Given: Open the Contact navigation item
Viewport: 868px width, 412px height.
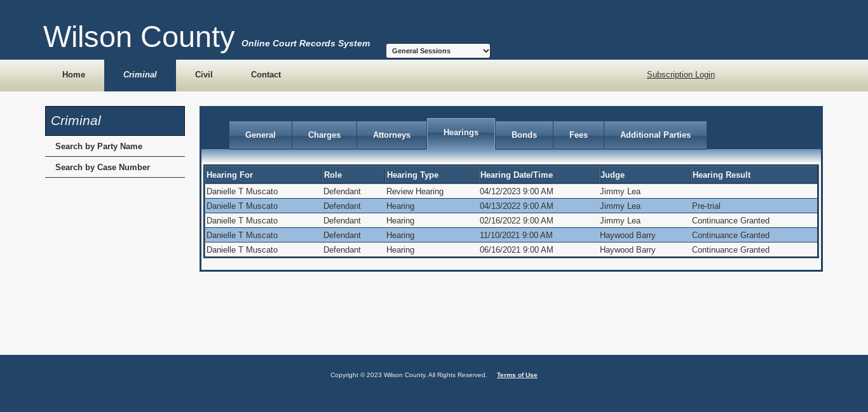Looking at the screenshot, I should pos(266,75).
